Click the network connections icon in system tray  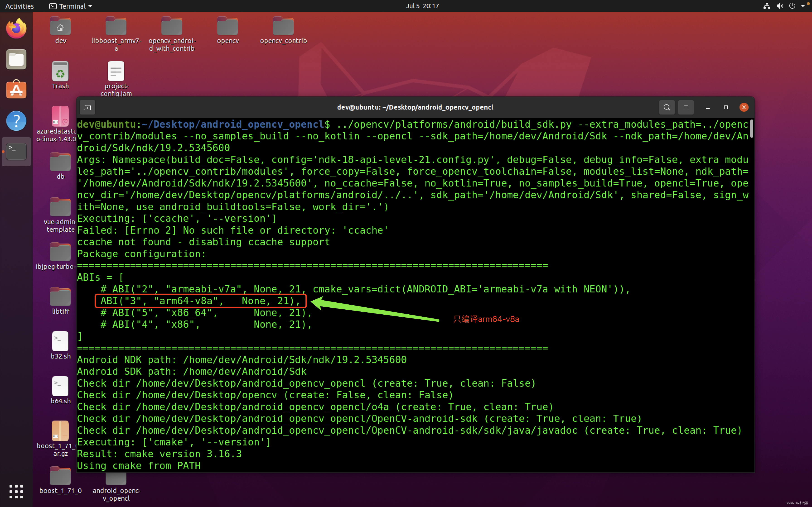click(x=767, y=6)
